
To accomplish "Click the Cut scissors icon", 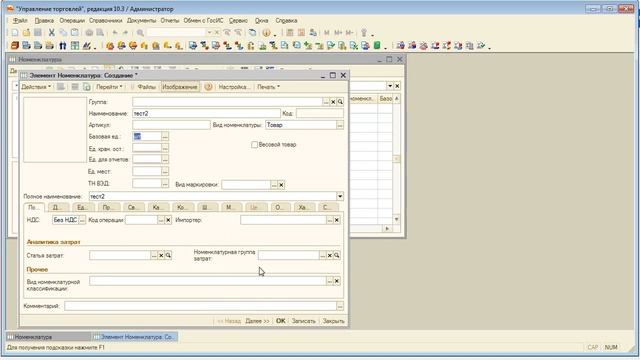I will tap(51, 33).
